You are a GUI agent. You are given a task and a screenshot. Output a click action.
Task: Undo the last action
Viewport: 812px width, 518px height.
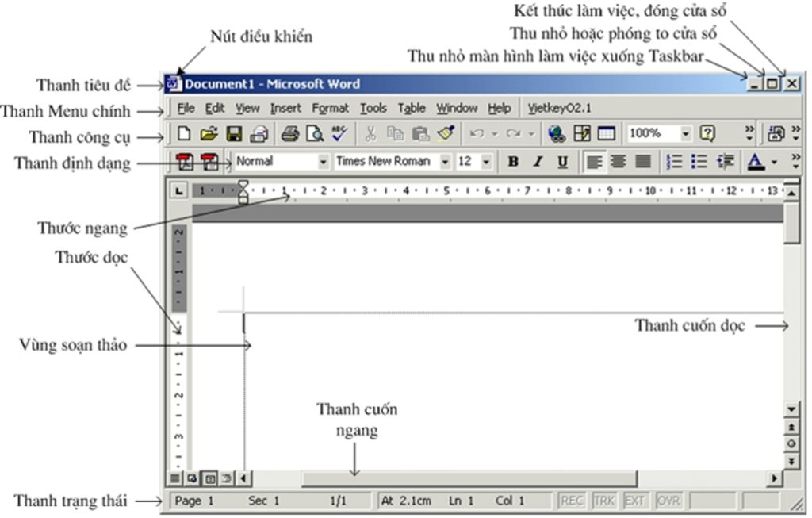(x=477, y=133)
